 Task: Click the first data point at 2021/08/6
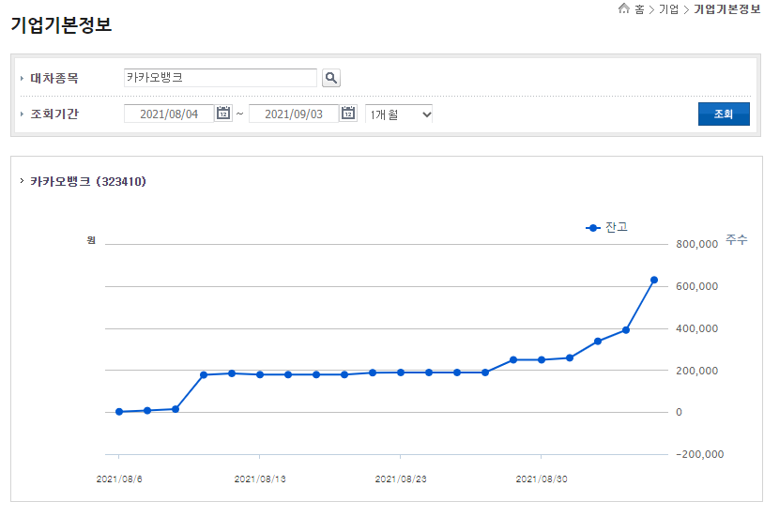[x=119, y=412]
